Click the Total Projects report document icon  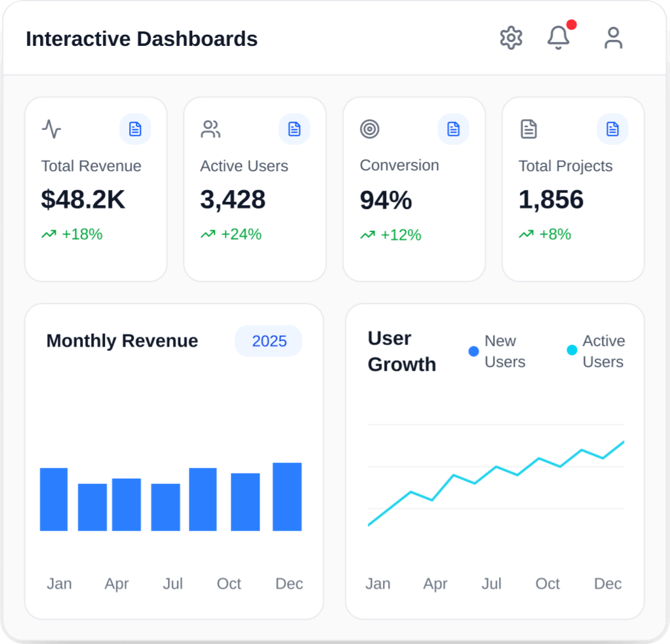point(612,129)
